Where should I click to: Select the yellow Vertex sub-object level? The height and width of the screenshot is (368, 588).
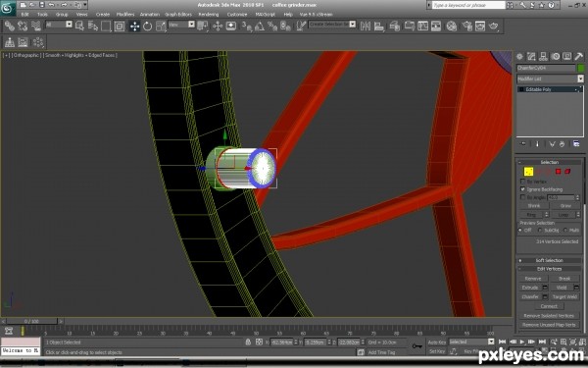(528, 172)
